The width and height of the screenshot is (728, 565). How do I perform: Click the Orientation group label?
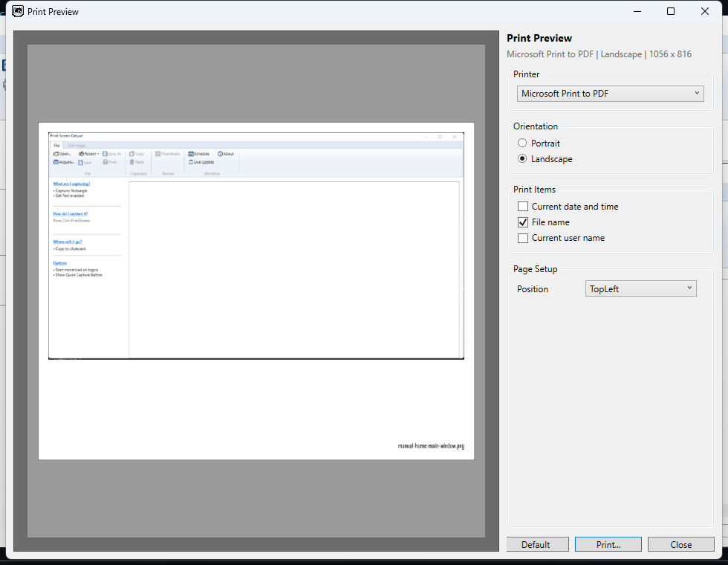[536, 126]
